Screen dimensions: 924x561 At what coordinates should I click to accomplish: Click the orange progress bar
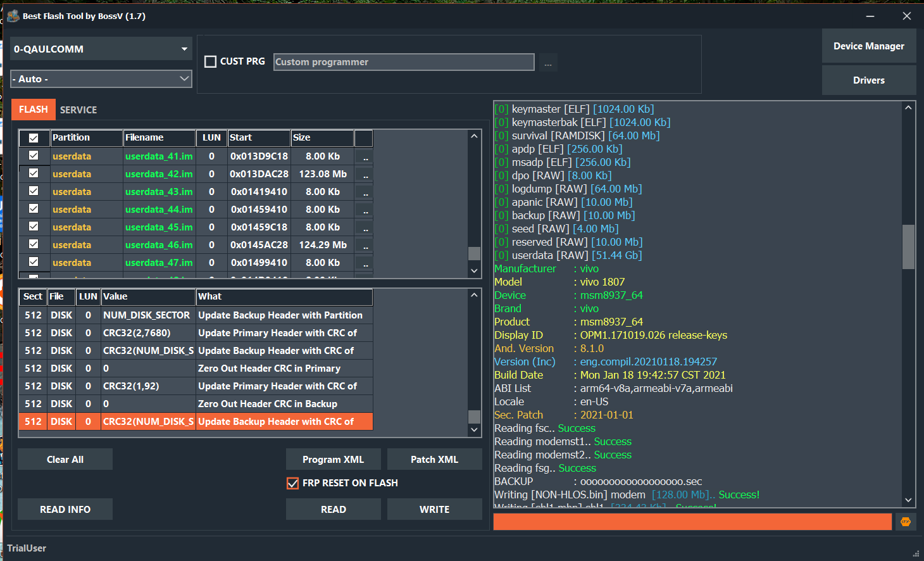[x=692, y=522]
